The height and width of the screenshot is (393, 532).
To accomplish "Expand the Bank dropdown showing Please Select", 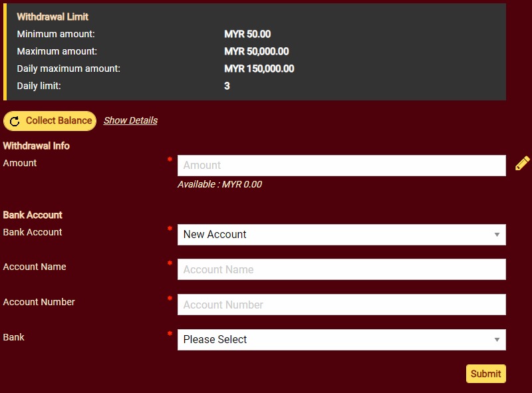I will 341,340.
